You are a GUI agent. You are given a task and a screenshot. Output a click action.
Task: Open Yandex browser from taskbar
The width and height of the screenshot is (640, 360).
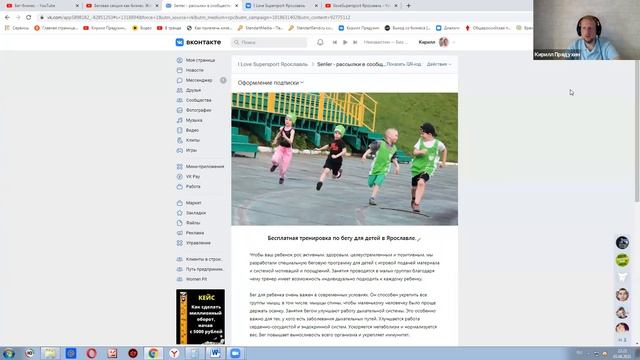174,353
